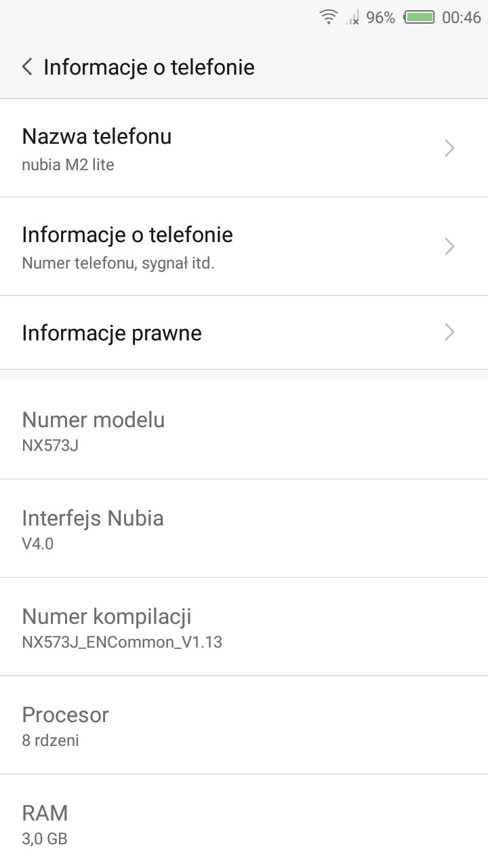
Task: Tap the 96% battery percentage
Action: [380, 18]
